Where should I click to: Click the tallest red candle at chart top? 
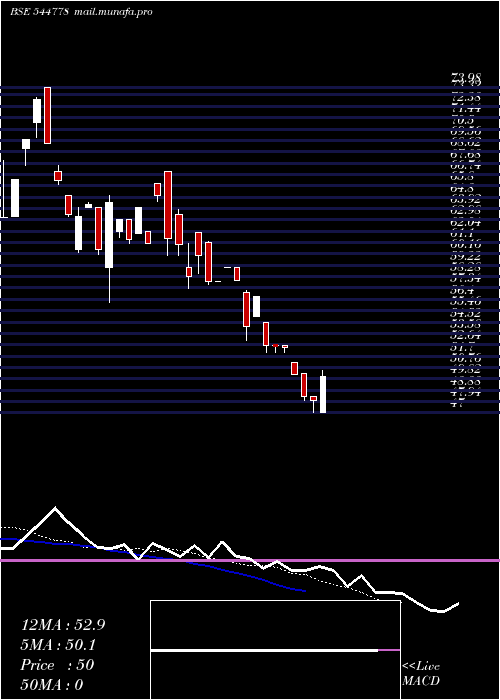47,115
